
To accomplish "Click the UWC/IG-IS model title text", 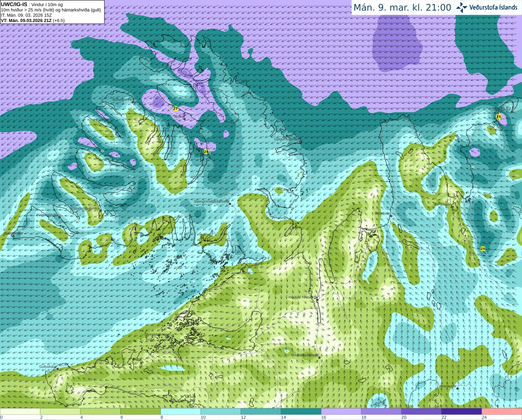I will click(x=14, y=4).
